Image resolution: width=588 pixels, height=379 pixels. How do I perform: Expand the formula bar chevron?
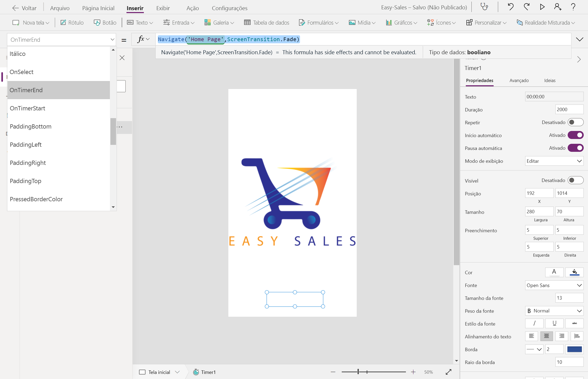tap(579, 40)
